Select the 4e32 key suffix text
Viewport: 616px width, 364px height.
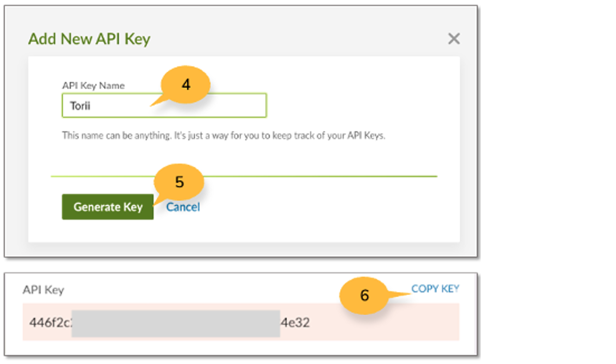295,322
